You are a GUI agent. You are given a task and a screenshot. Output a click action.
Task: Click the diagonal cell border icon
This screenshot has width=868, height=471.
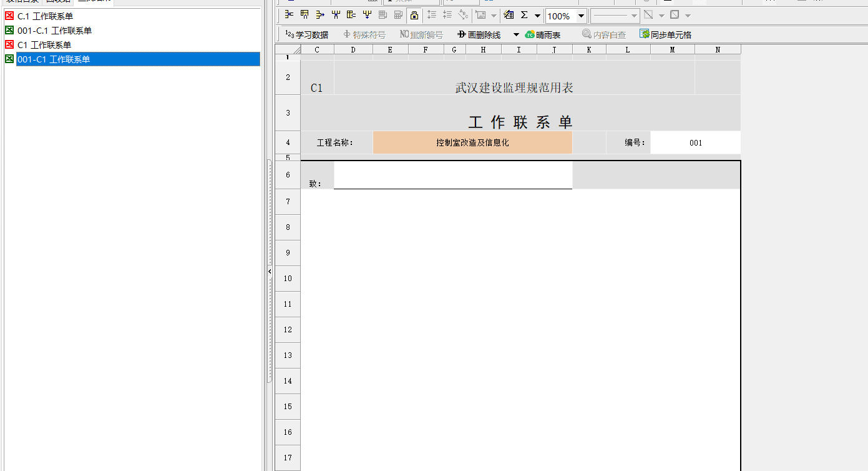point(648,15)
